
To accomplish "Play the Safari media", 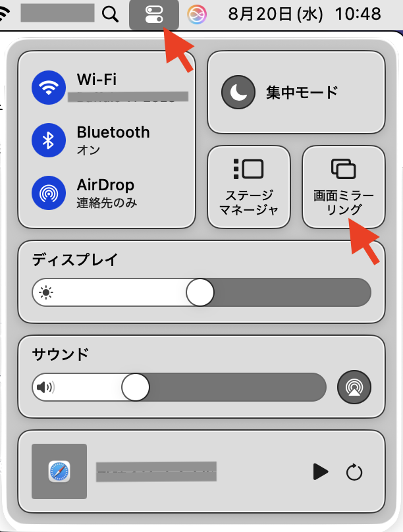I will pyautogui.click(x=320, y=471).
